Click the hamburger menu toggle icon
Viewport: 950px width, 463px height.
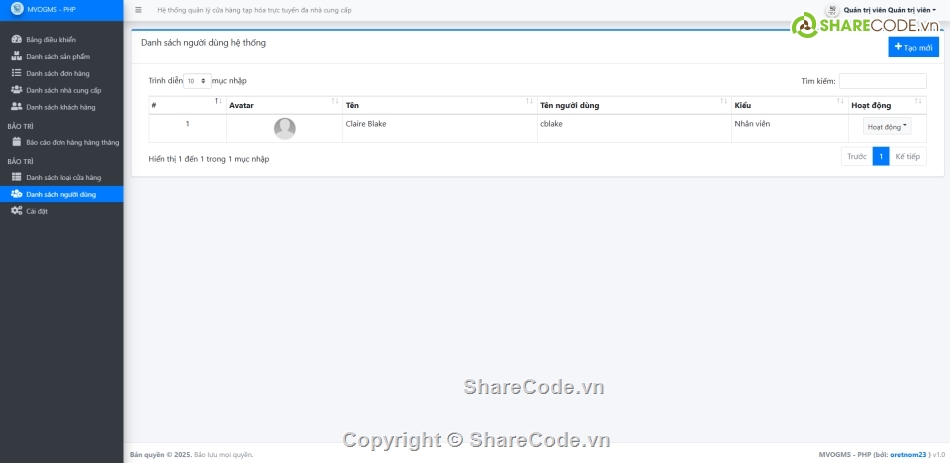138,10
